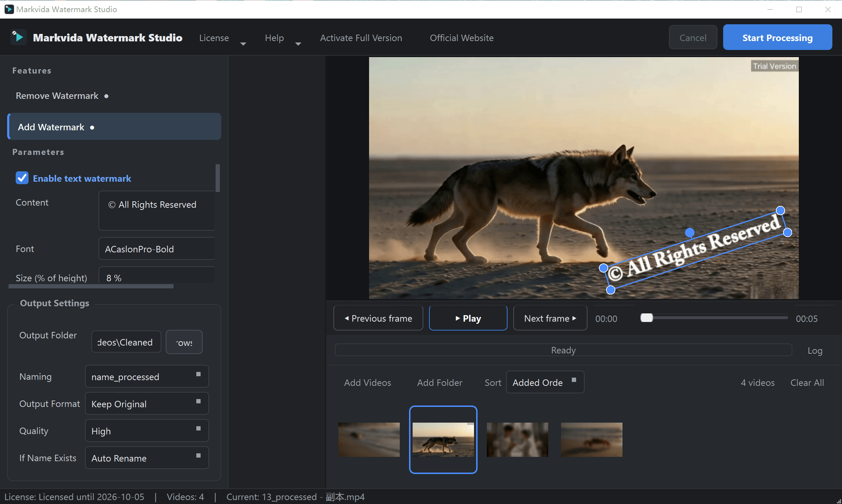Click the watermark right-side lower corner handle
The height and width of the screenshot is (504, 842).
[787, 233]
